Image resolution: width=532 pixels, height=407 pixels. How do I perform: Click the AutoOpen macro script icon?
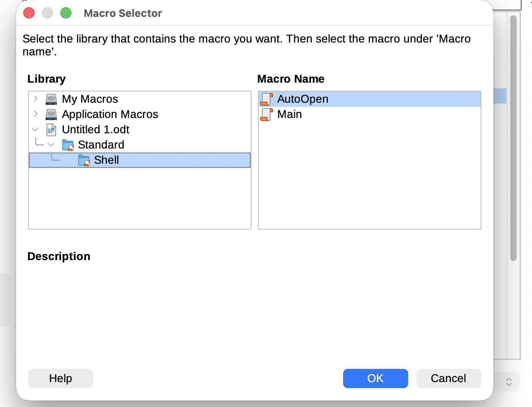coord(267,99)
